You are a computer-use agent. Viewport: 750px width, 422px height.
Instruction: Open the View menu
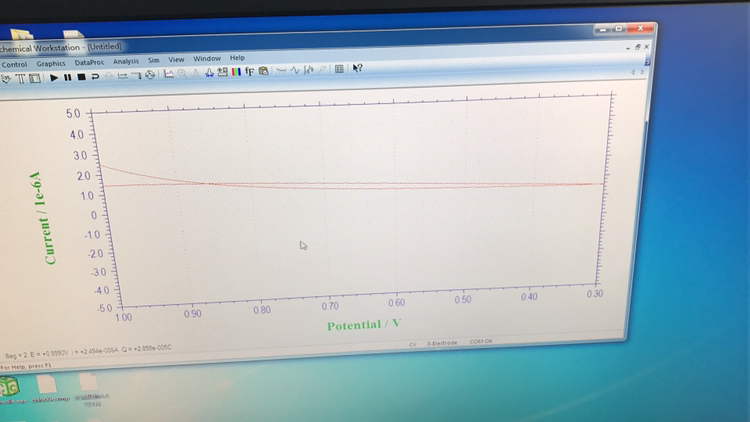point(176,59)
